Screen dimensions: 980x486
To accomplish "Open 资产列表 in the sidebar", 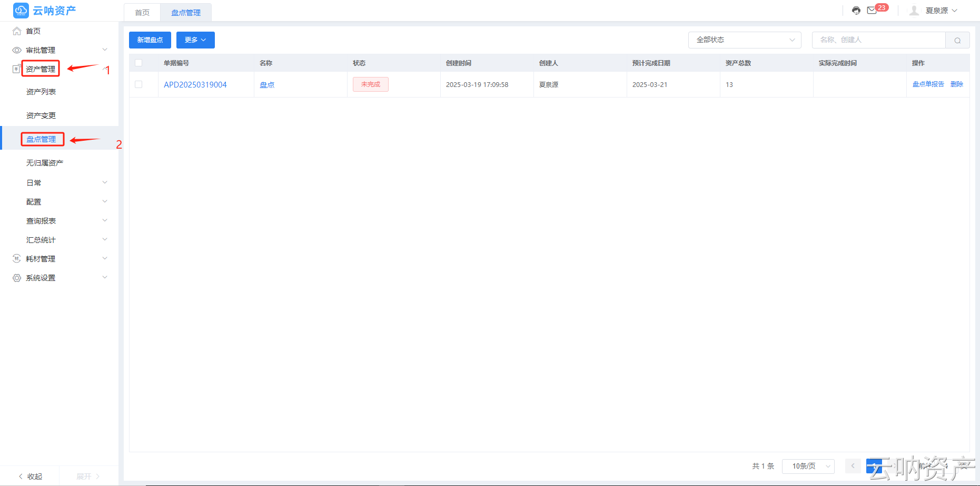I will coord(41,92).
